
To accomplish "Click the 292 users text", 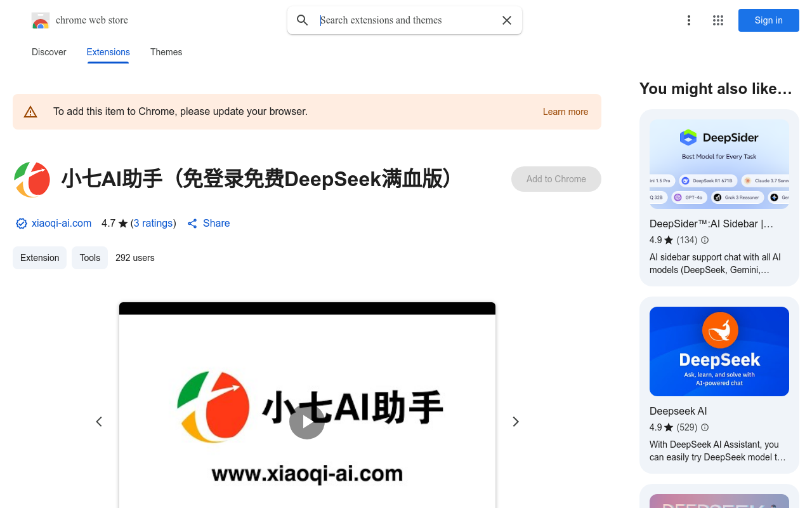I will [135, 258].
